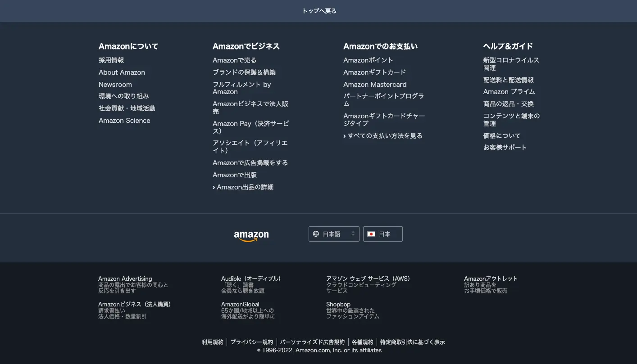
Task: Open 商品の返品・交換 link
Action: 508,104
